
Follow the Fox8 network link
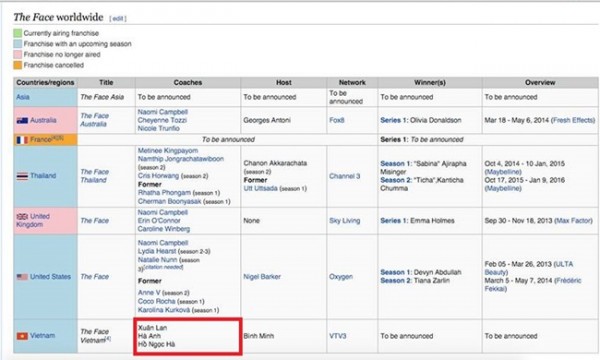pos(337,120)
